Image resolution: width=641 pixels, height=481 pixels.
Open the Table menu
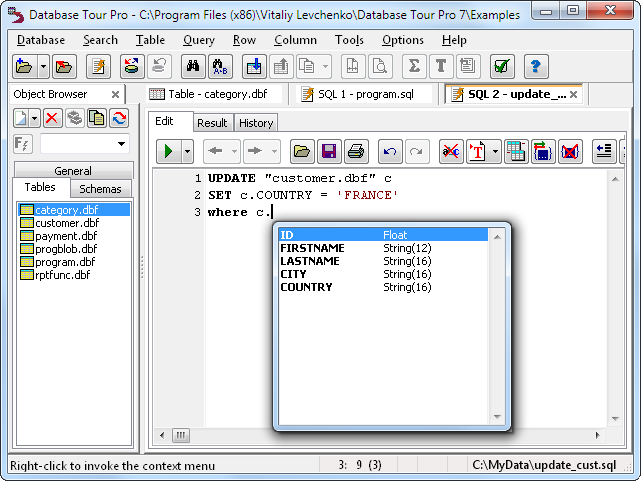click(x=150, y=40)
